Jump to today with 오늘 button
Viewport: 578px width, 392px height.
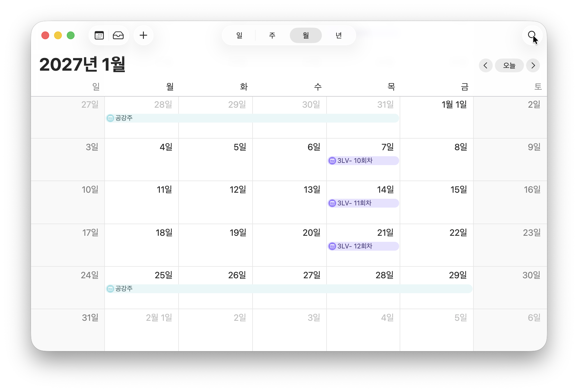point(509,65)
